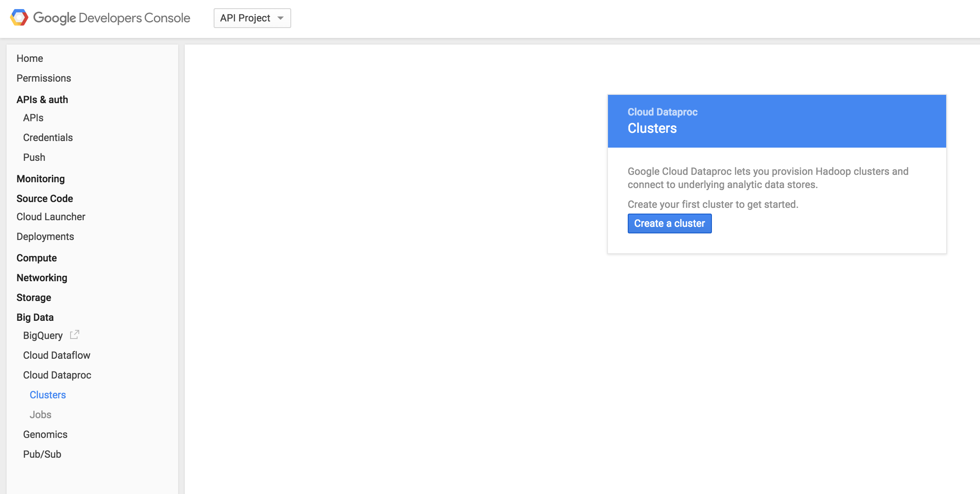Click BigQuery external link icon
980x494 pixels.
click(x=74, y=335)
